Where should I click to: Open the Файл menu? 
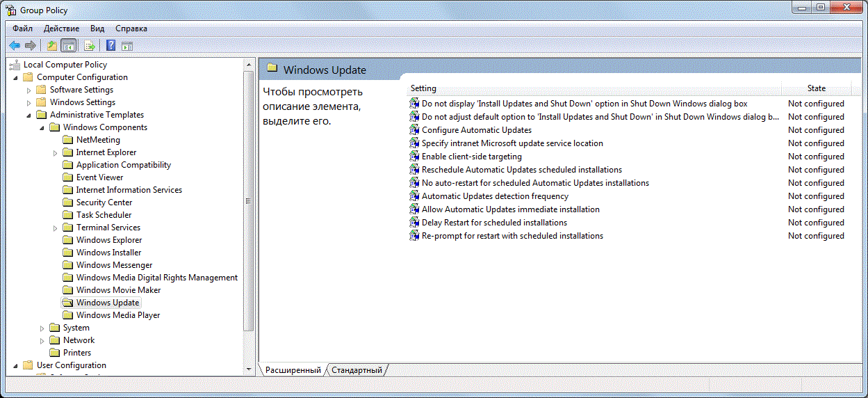coord(22,29)
